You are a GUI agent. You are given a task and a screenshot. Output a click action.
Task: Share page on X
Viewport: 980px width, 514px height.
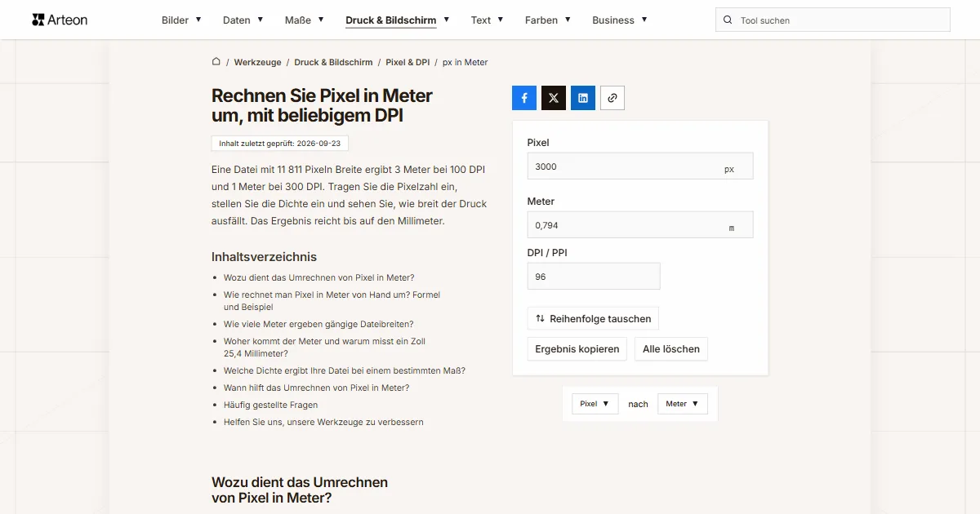tap(554, 98)
